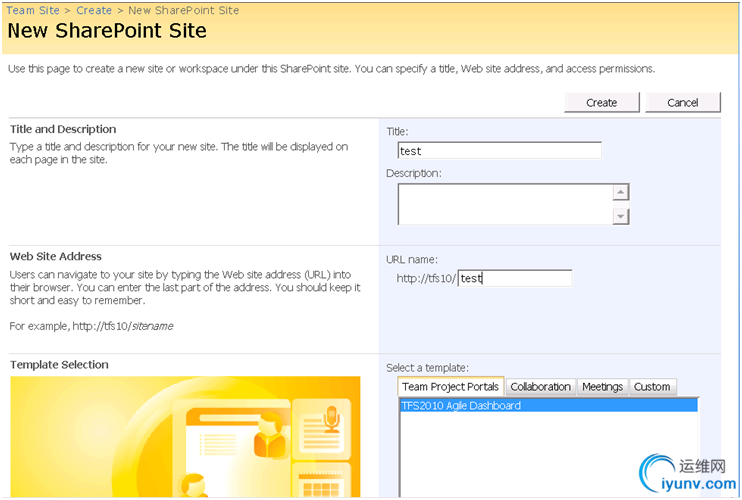This screenshot has height=500, width=742.
Task: Switch to the Meetings template tab
Action: 602,387
